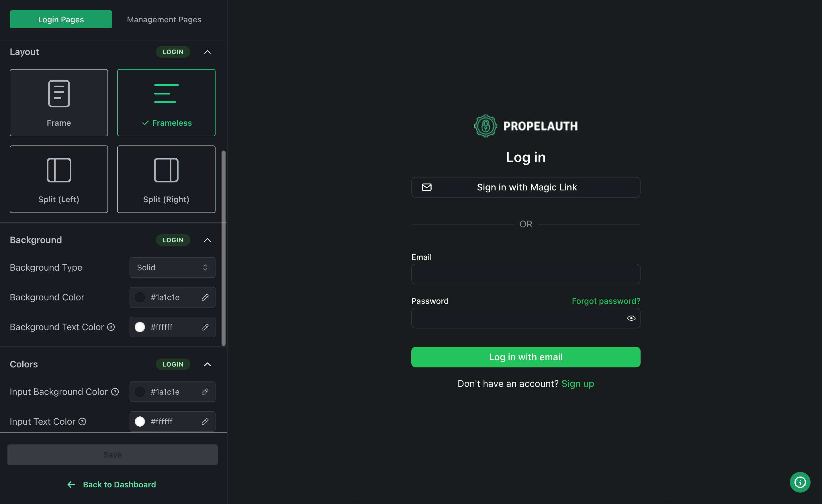This screenshot has width=822, height=504.
Task: Collapse the Background section chevron
Action: 207,240
